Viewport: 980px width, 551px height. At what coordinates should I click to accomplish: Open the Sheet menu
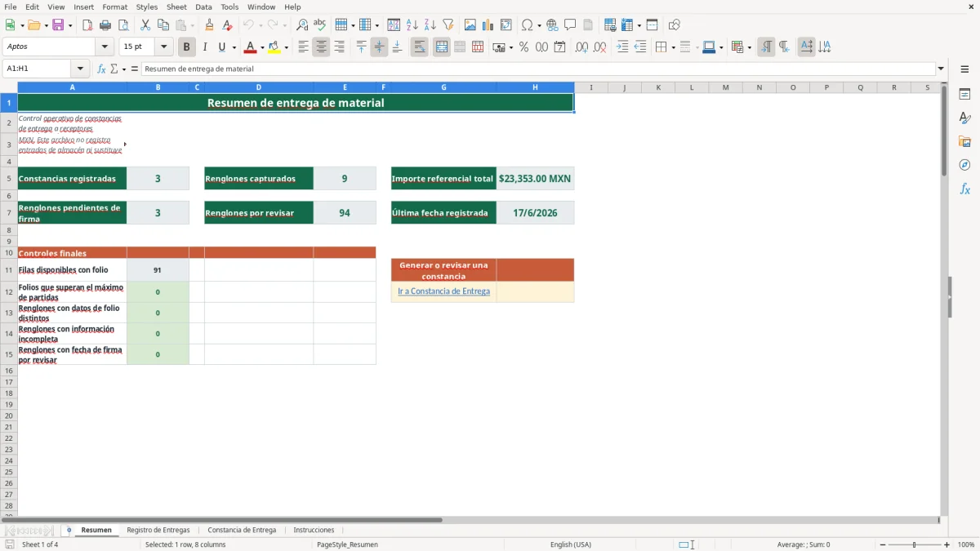pos(176,7)
